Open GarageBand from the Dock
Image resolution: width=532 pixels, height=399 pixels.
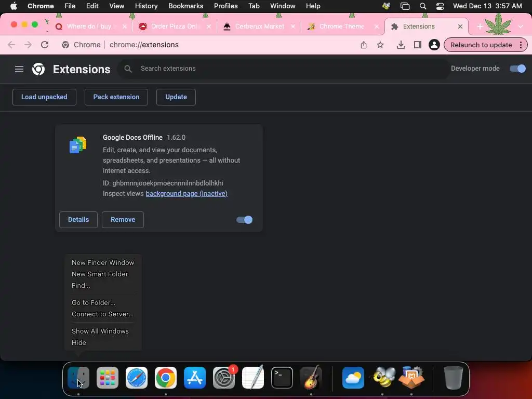(311, 378)
